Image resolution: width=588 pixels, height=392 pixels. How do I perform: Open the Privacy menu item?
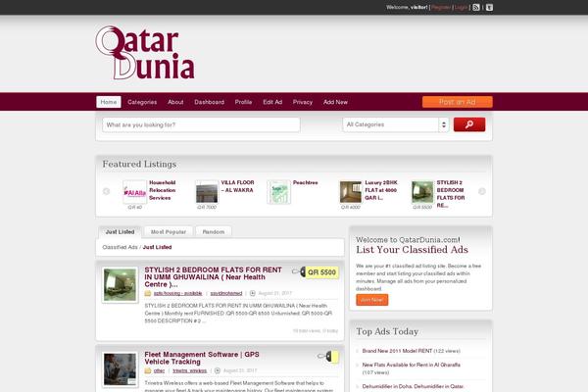coord(303,102)
